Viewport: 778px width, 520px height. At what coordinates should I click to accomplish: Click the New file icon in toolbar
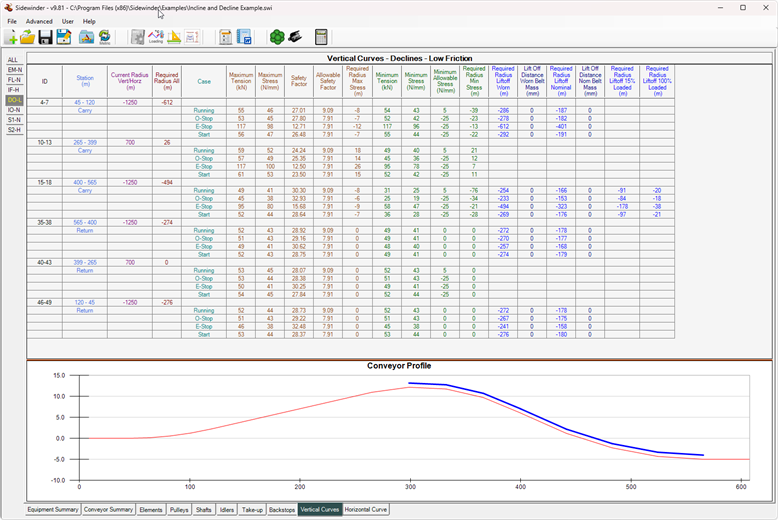[11, 37]
